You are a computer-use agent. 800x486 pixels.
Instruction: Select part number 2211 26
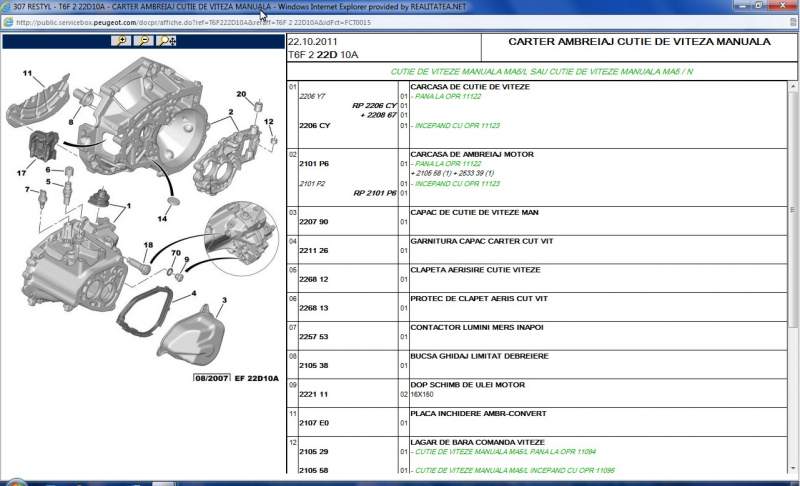[x=314, y=250]
